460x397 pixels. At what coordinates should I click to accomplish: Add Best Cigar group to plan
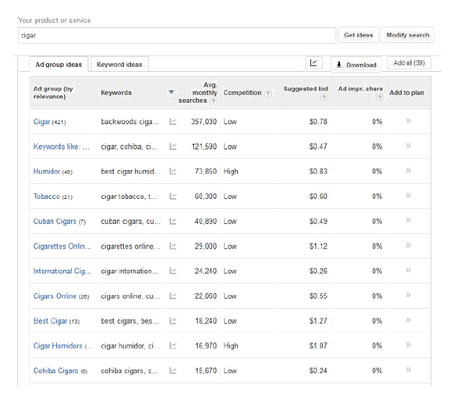point(408,320)
